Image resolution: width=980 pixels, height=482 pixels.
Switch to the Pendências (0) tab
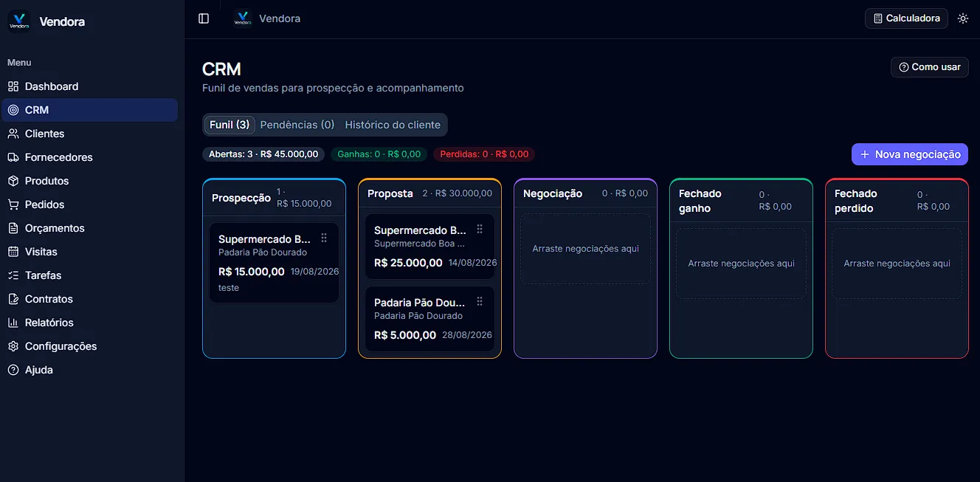297,125
